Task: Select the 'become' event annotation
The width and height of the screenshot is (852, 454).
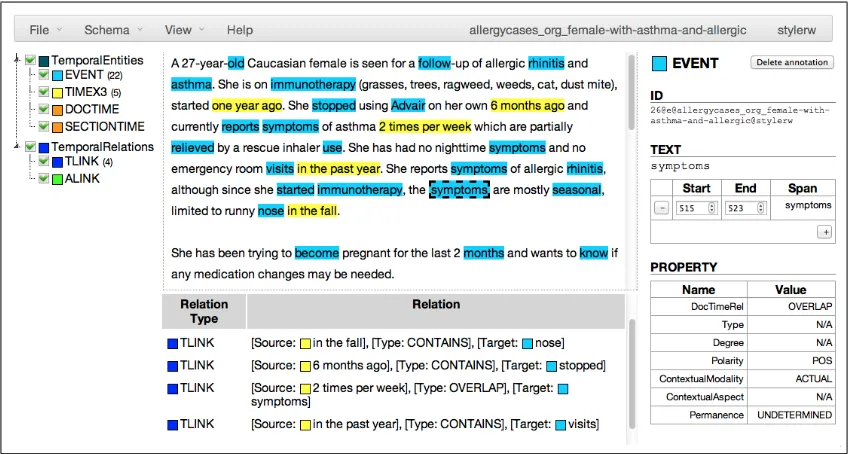Action: [317, 253]
